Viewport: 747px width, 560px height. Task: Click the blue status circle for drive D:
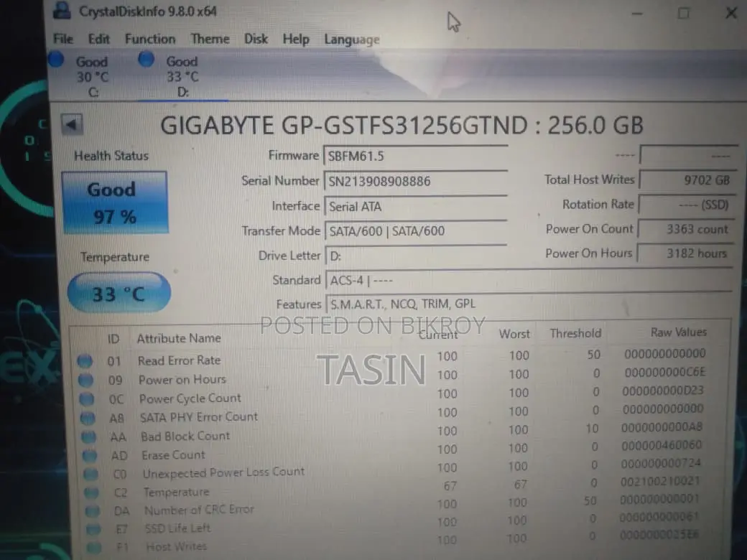coord(146,59)
